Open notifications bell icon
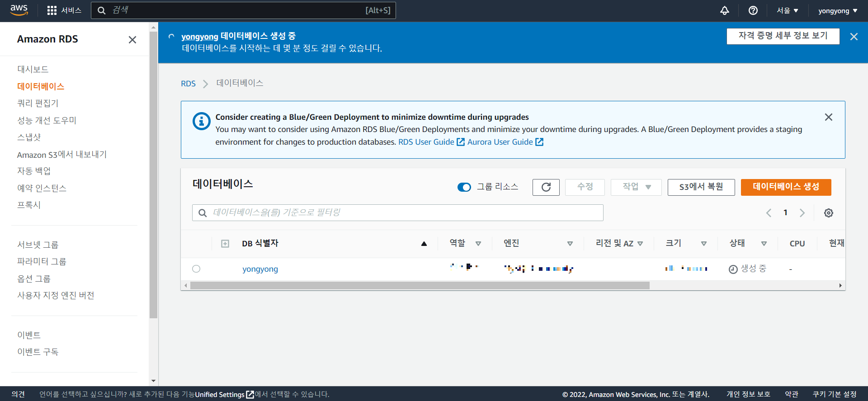 [725, 10]
